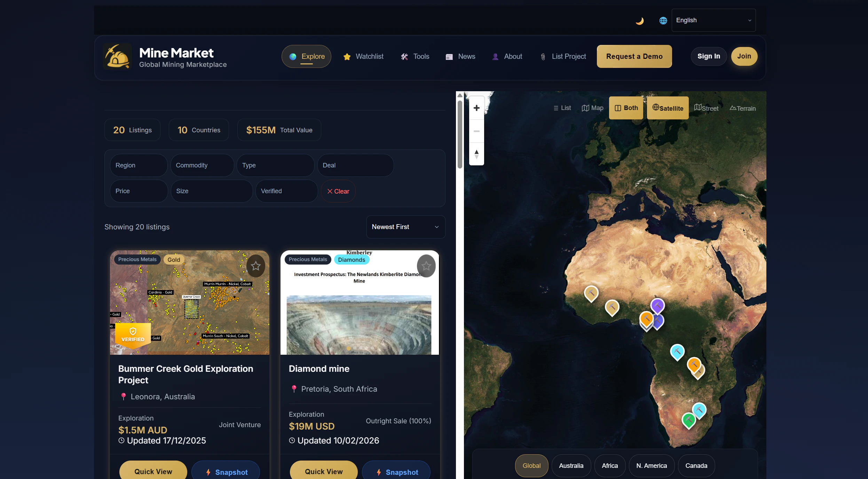868x479 pixels.
Task: Click the Mine Market helmet logo
Action: [118, 57]
